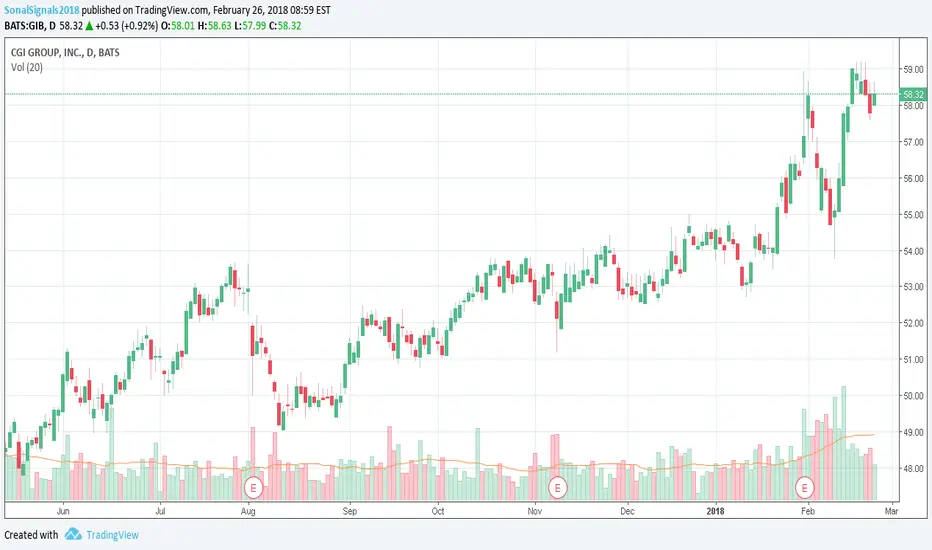Click the February earnings E marker
The height and width of the screenshot is (550, 932).
(x=805, y=488)
